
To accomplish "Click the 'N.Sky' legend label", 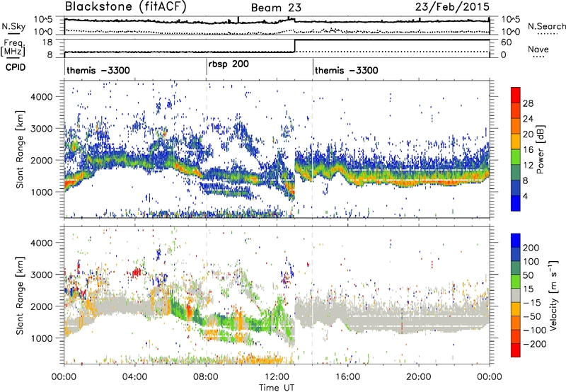I will pyautogui.click(x=13, y=26).
